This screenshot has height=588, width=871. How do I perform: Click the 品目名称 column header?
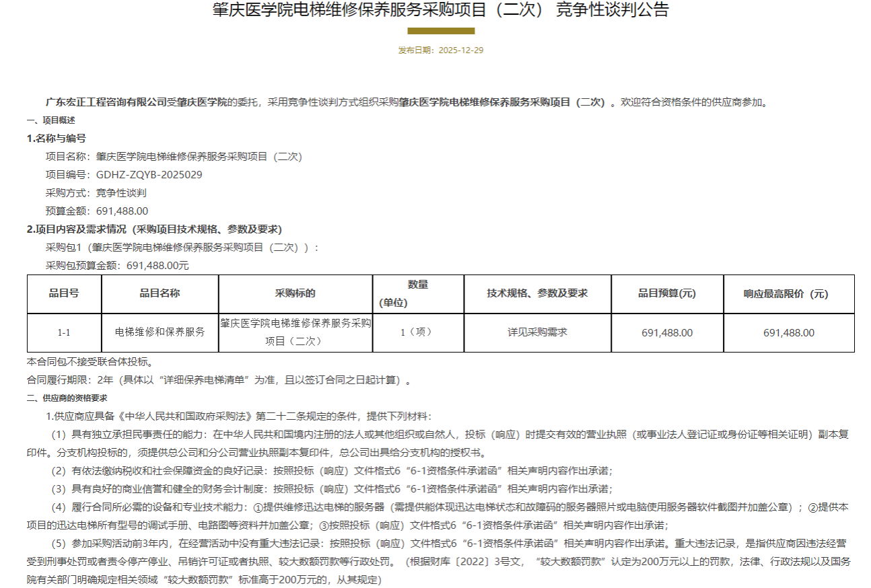click(160, 294)
